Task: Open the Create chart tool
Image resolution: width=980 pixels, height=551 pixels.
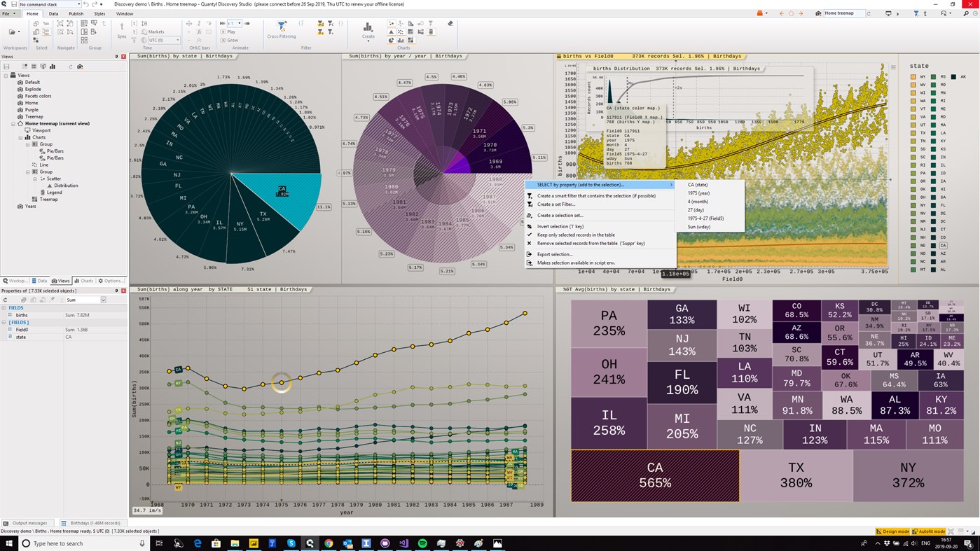Action: (x=369, y=29)
